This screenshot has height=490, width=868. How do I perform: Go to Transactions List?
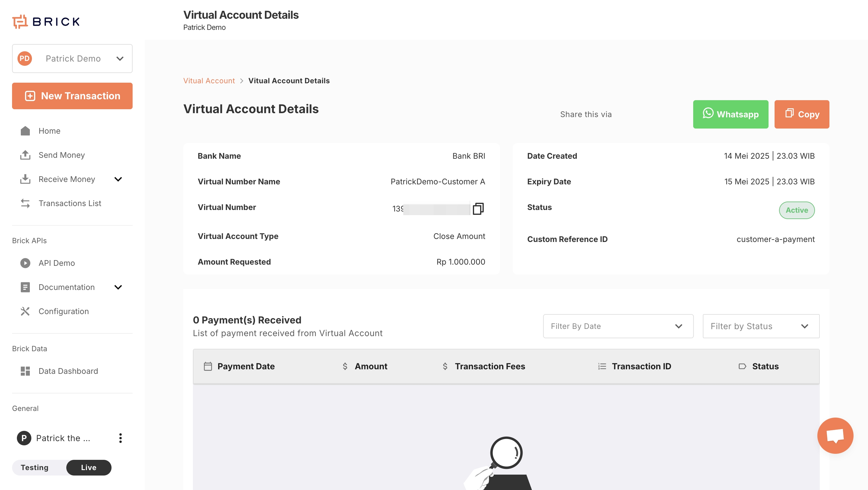click(x=70, y=203)
